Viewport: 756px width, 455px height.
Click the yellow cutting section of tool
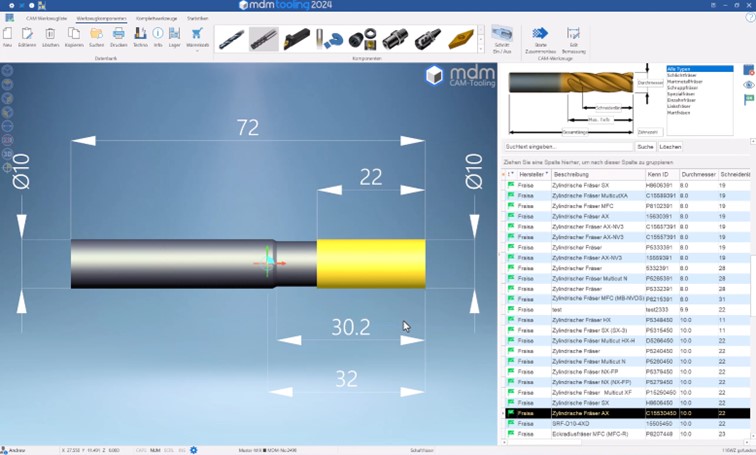(371, 264)
